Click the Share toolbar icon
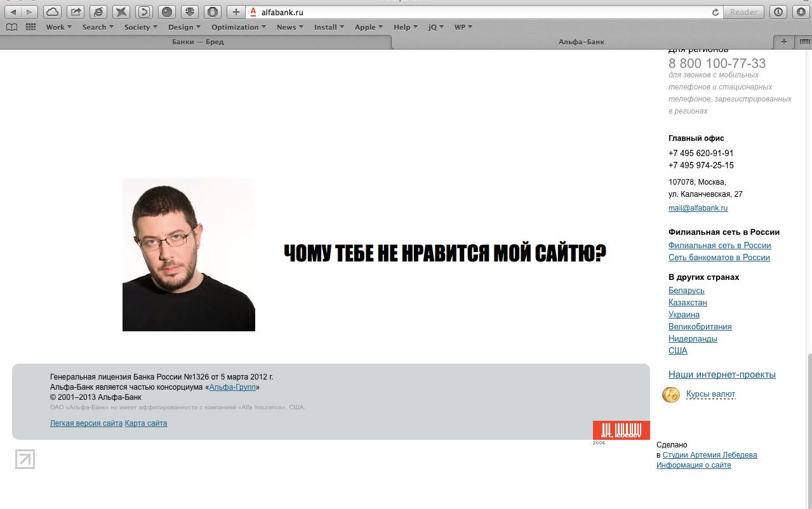Viewport: 812px width, 509px height. (75, 12)
